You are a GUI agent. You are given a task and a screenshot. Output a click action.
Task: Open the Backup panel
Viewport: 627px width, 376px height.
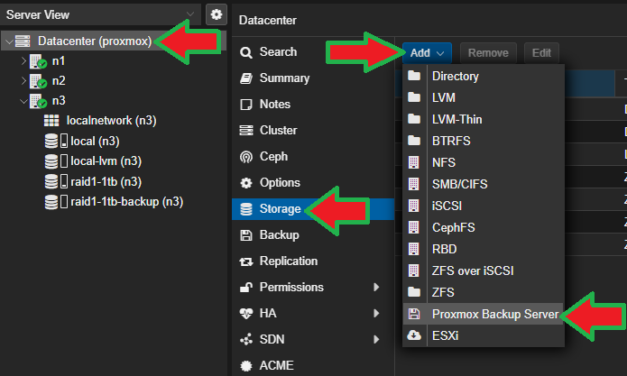(279, 235)
